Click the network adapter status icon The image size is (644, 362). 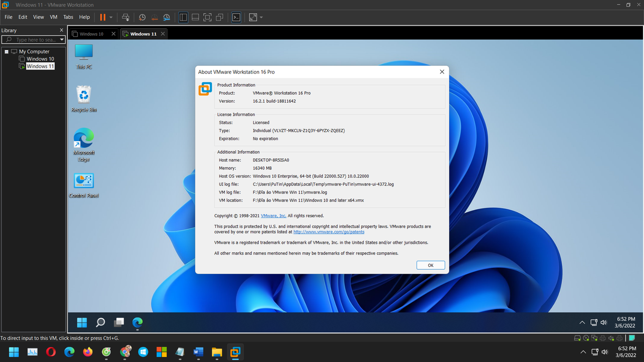pos(594,338)
